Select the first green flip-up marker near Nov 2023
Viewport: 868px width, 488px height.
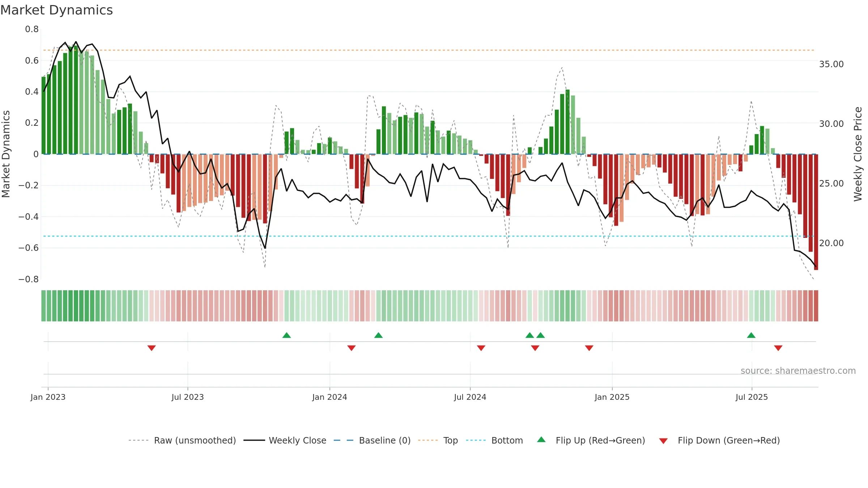tap(286, 335)
